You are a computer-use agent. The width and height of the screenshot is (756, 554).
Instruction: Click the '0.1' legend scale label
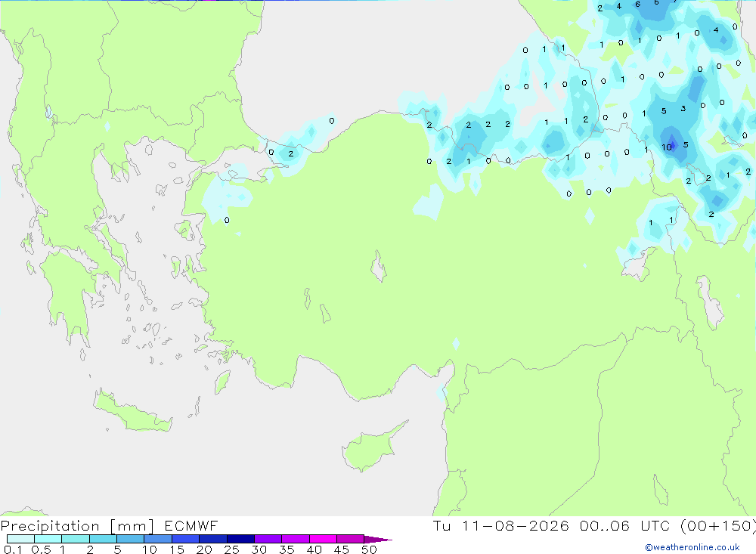point(13,549)
